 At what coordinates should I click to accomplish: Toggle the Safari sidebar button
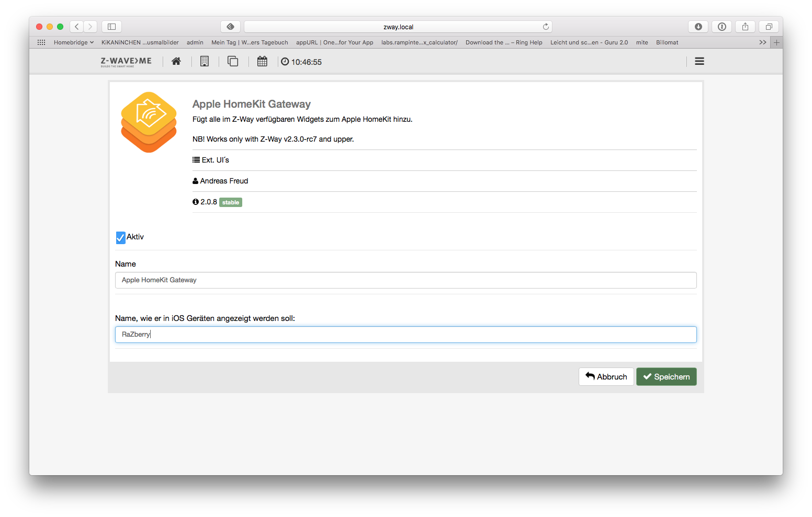pos(111,27)
